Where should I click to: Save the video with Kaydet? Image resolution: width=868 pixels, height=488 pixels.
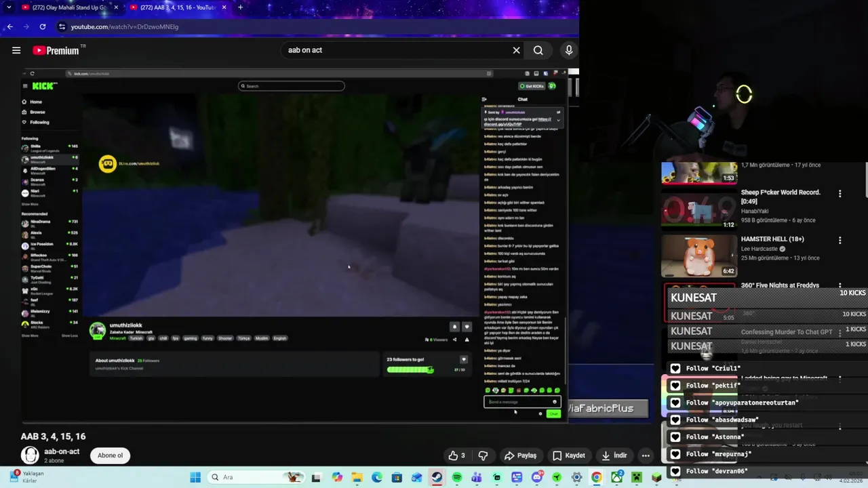[568, 455]
